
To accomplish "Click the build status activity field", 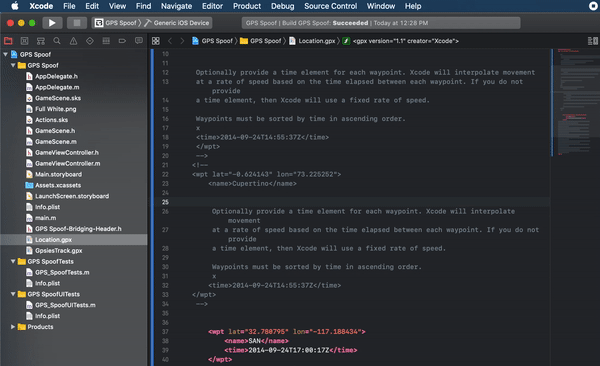I will pos(381,23).
